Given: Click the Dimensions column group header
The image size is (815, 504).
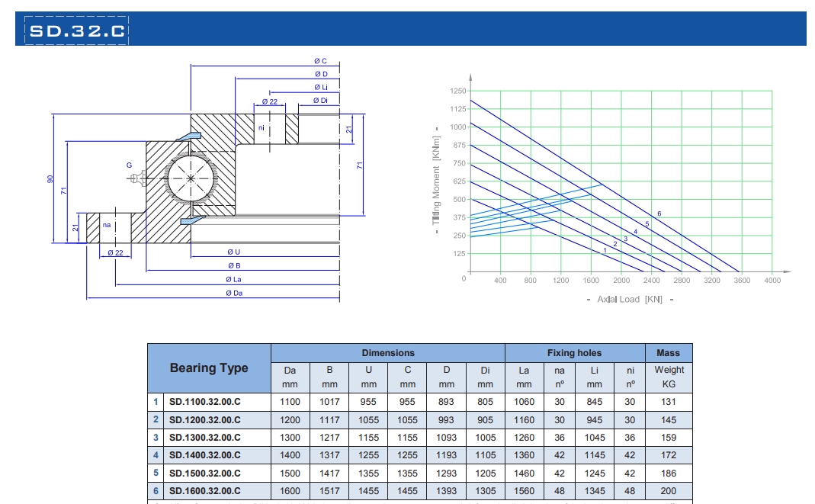Looking at the screenshot, I should click(388, 353).
